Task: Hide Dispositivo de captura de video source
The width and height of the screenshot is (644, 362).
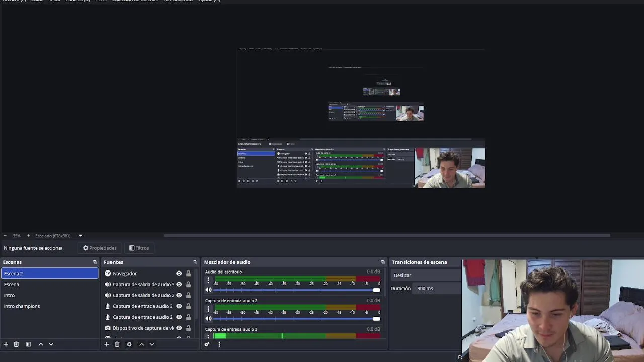Action: [179, 328]
